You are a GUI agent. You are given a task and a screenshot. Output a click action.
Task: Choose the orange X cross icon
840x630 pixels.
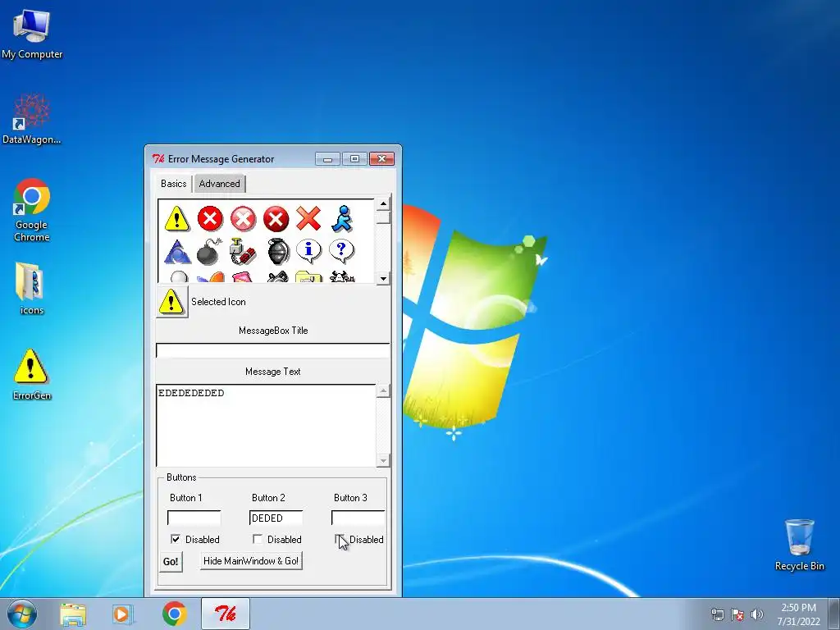(x=309, y=218)
